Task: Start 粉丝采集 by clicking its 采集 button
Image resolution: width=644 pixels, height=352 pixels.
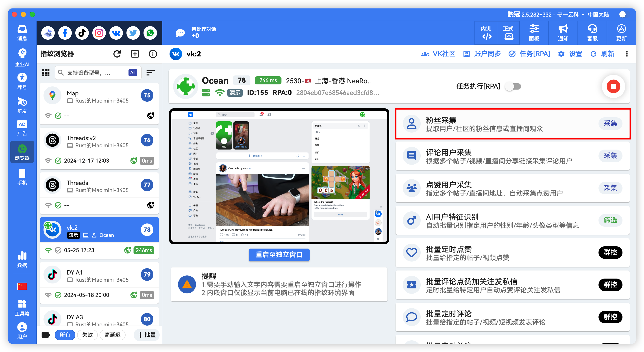Action: coord(610,123)
